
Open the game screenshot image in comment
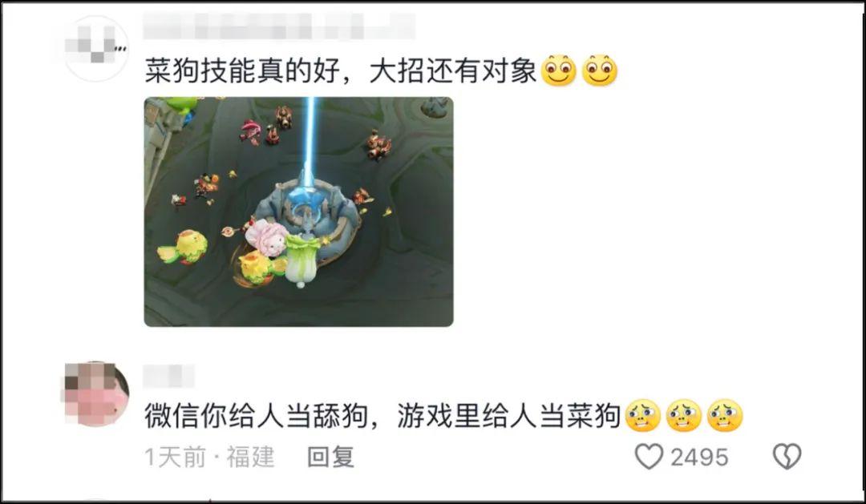coord(299,212)
